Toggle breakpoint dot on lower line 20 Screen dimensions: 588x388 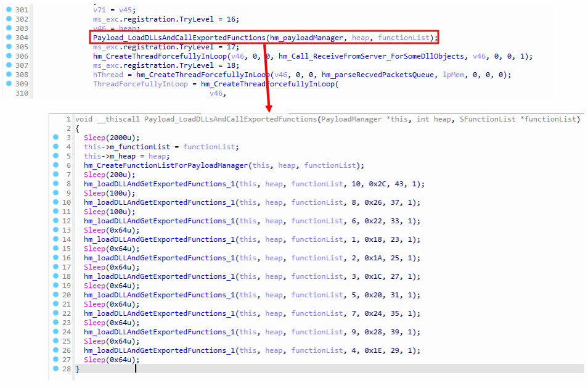point(56,295)
